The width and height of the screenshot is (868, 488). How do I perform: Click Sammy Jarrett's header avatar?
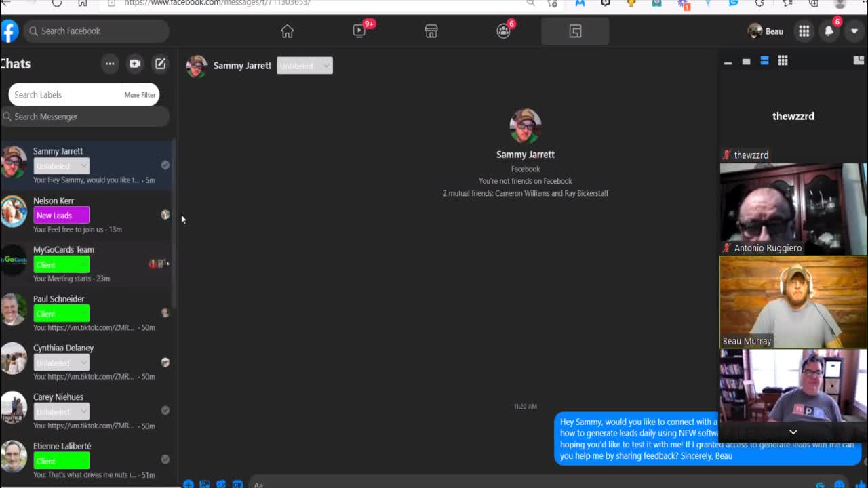[197, 66]
